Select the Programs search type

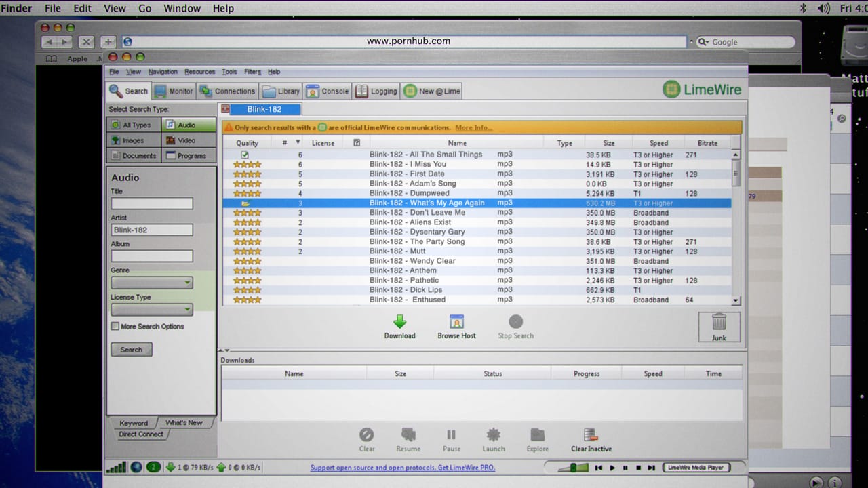[x=189, y=156]
